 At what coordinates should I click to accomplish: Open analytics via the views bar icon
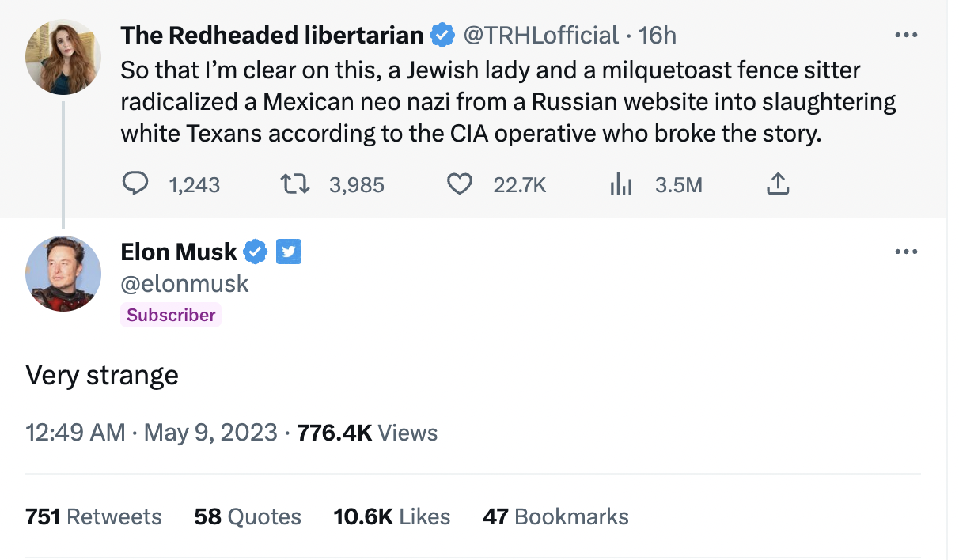[x=621, y=184]
